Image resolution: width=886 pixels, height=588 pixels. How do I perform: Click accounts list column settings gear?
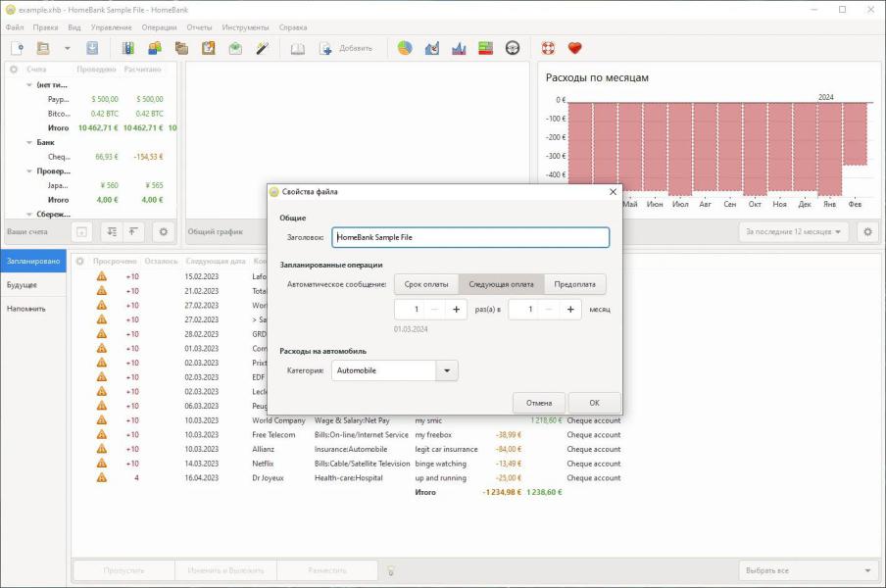tap(14, 69)
